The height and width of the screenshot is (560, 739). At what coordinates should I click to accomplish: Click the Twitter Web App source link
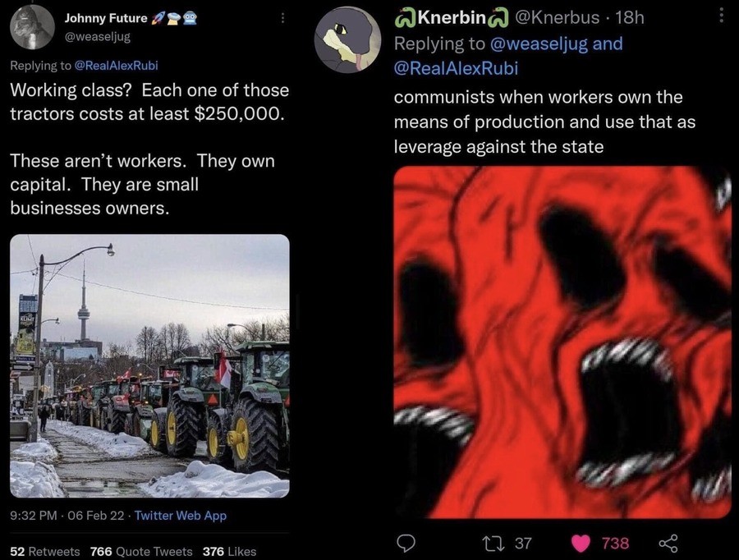[181, 516]
